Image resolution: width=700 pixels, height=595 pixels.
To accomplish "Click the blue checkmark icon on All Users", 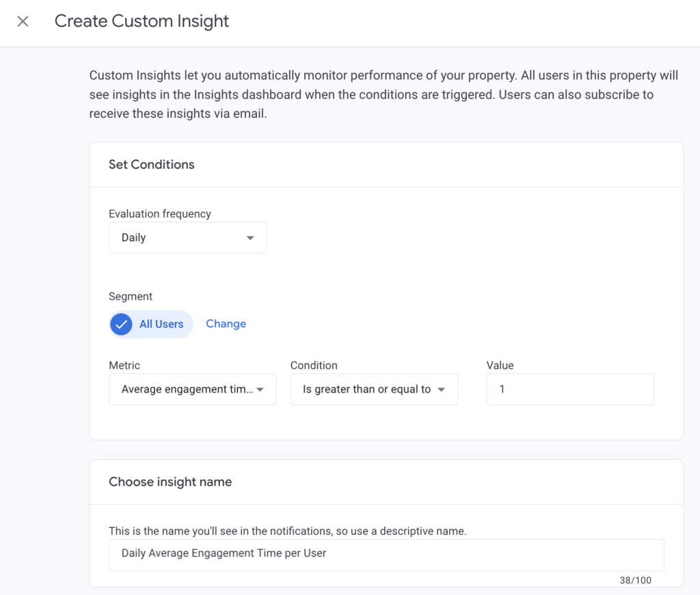I will click(x=122, y=324).
